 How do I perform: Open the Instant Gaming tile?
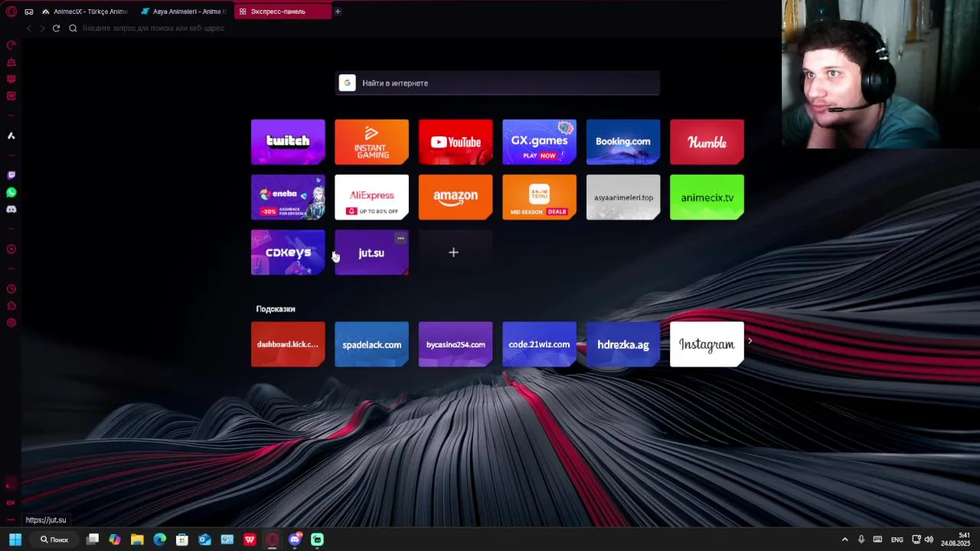point(371,142)
